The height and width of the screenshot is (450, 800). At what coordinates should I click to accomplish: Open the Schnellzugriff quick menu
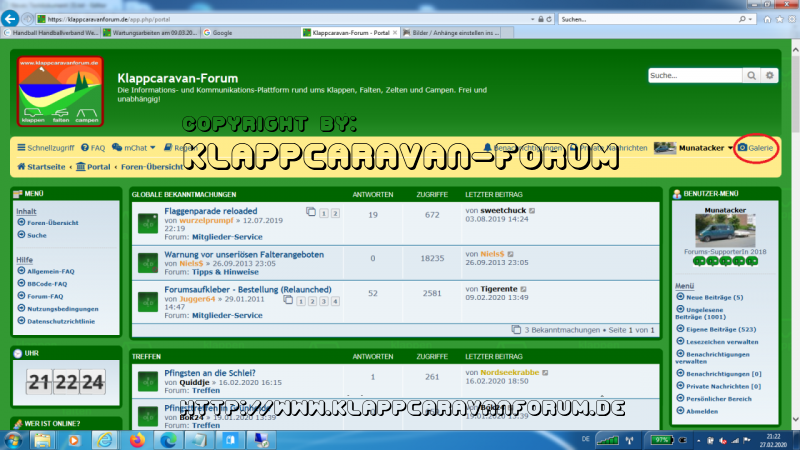coord(45,148)
